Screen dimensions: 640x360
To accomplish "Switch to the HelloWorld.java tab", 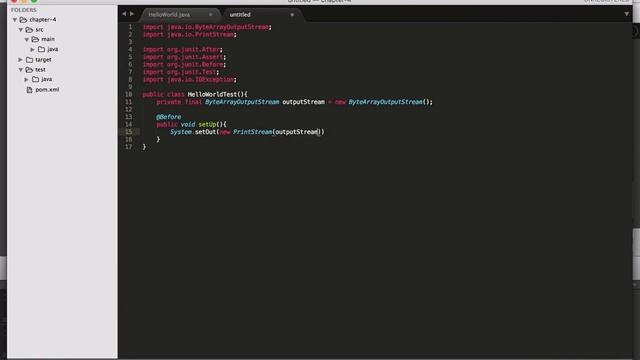I will click(169, 15).
